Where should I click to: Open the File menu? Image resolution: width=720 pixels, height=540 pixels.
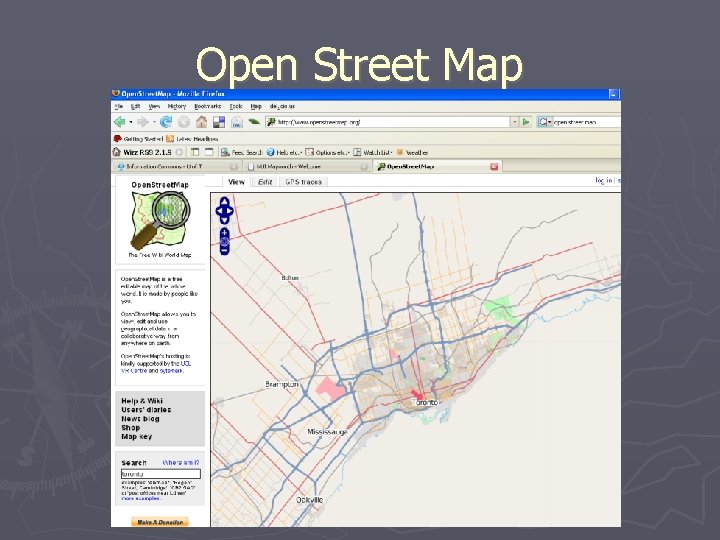pyautogui.click(x=119, y=106)
